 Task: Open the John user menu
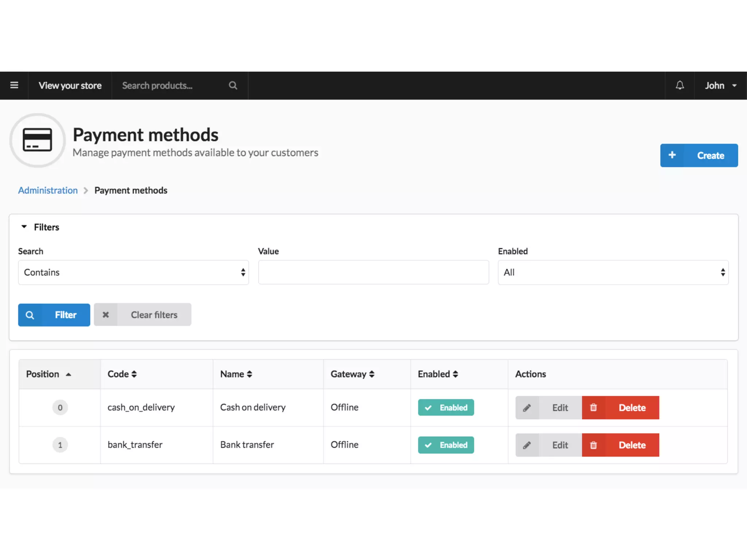(x=720, y=85)
